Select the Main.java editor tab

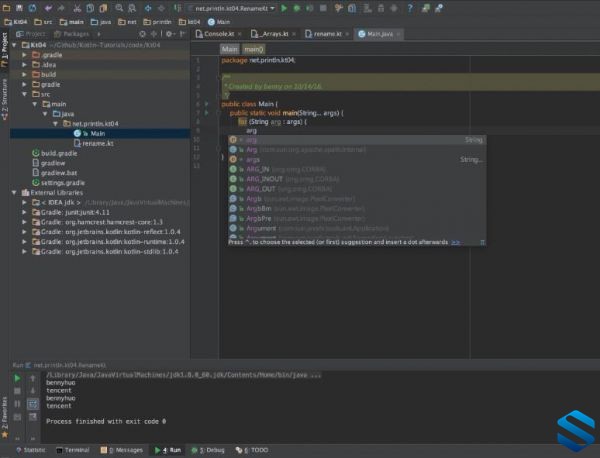coord(379,34)
